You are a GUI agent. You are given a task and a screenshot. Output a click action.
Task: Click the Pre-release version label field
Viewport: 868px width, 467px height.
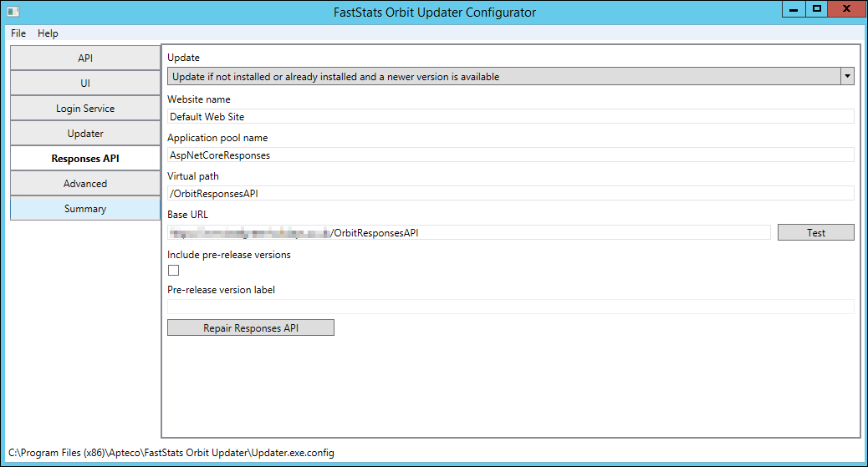click(x=510, y=307)
